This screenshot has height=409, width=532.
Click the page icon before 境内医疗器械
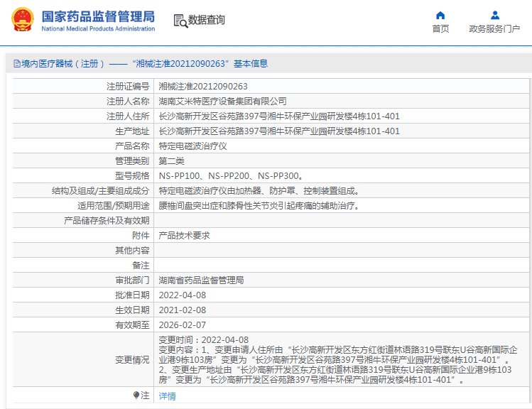point(16,64)
